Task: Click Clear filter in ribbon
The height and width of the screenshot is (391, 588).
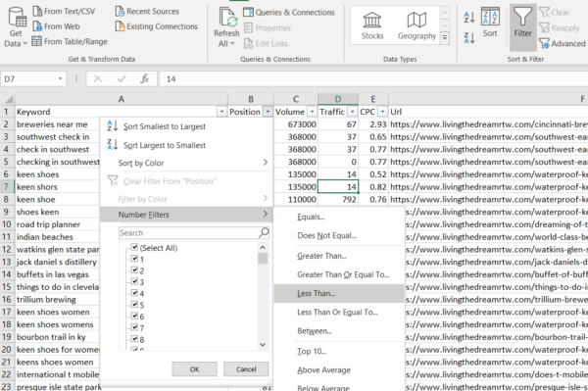Action: [x=555, y=13]
